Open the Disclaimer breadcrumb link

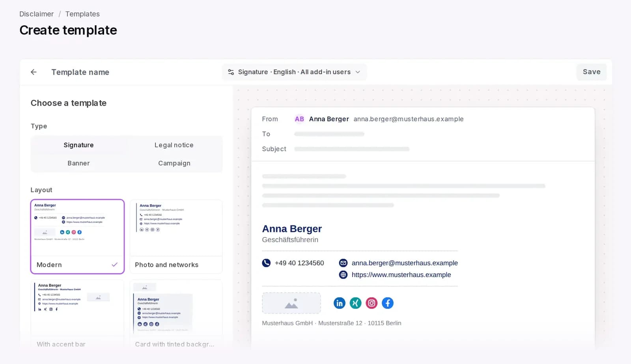(36, 14)
